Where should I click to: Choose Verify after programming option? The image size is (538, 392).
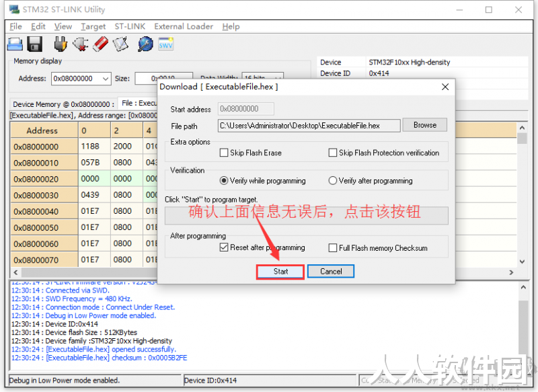332,180
